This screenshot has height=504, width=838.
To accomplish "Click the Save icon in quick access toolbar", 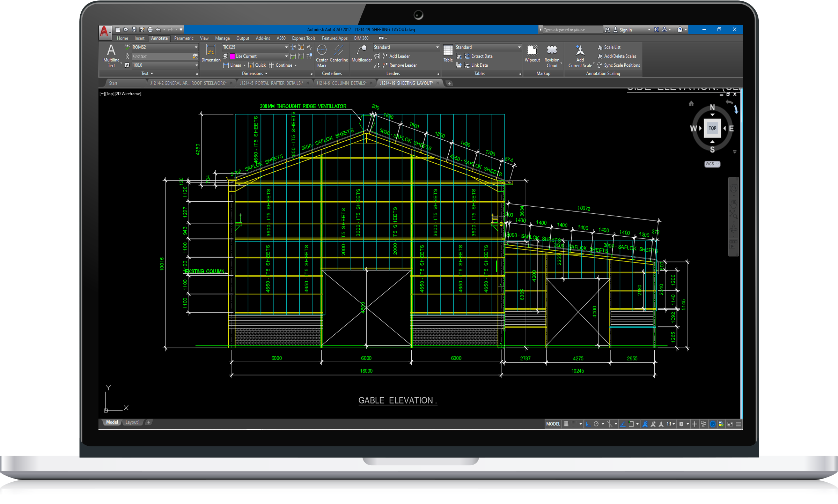I will click(x=134, y=30).
